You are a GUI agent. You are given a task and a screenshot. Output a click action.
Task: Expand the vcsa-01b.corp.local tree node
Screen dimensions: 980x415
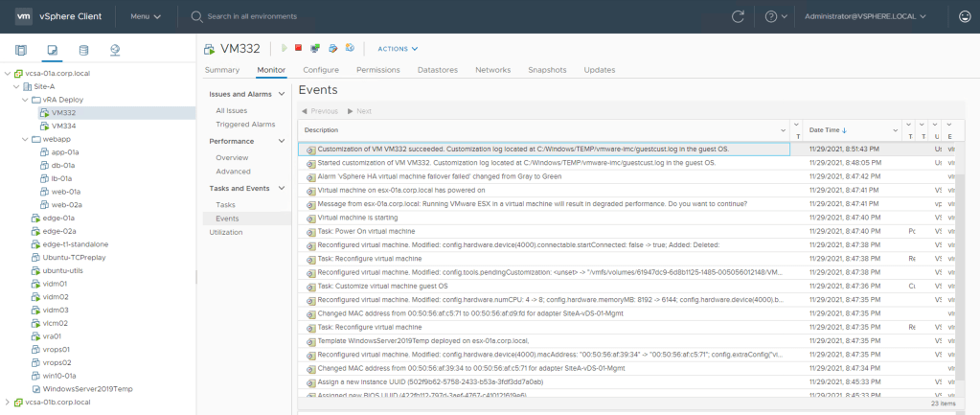click(x=8, y=403)
